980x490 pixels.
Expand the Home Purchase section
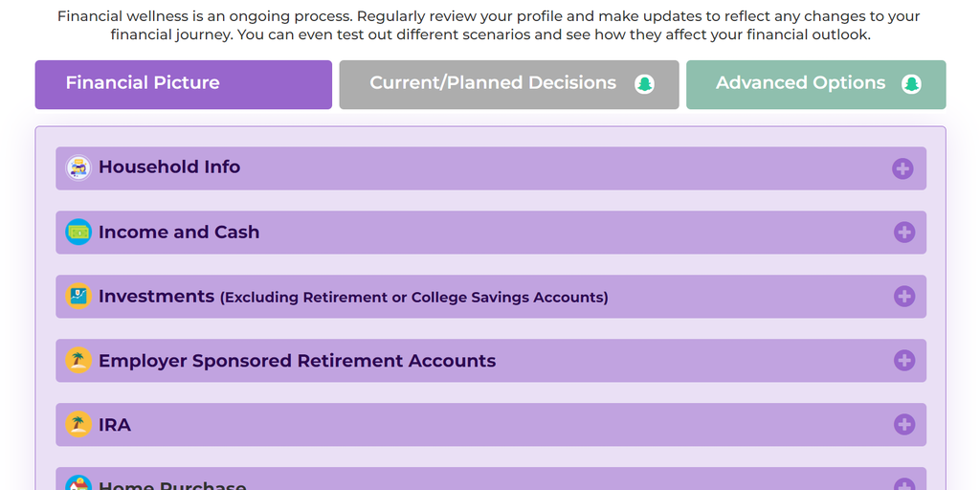903,484
